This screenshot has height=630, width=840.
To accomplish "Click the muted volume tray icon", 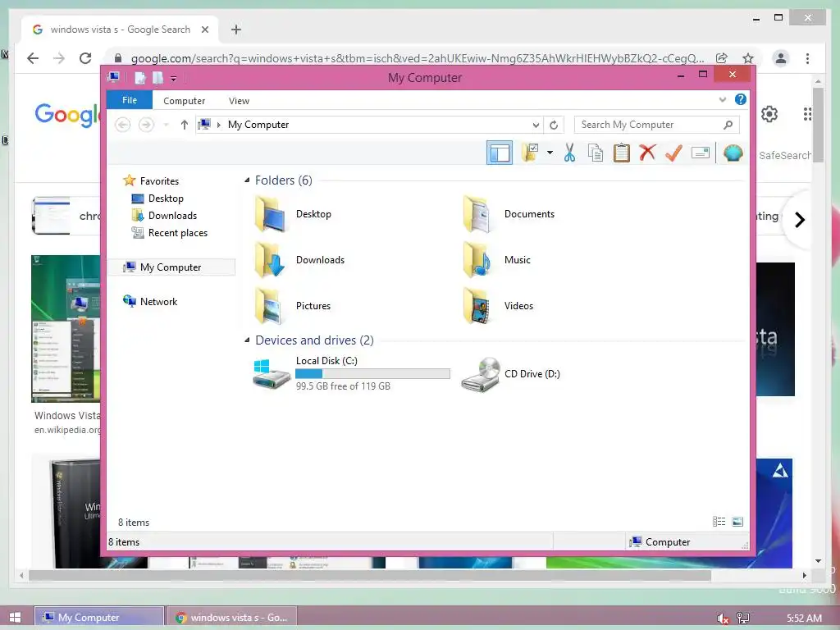I will [723, 619].
